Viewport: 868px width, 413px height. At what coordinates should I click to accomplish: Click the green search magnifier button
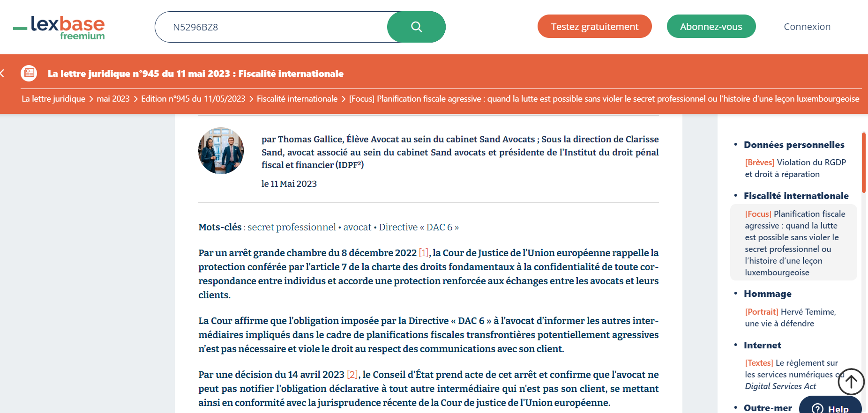click(416, 27)
